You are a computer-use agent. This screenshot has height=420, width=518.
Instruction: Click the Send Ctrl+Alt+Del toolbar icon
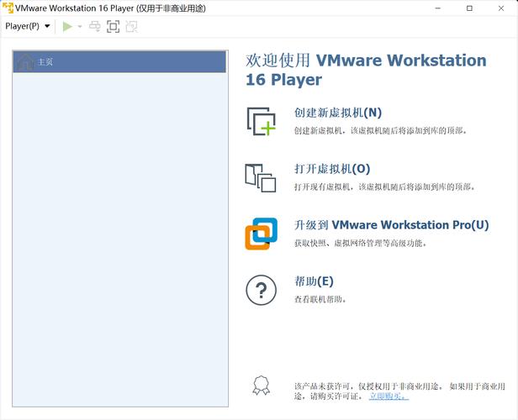(x=95, y=26)
